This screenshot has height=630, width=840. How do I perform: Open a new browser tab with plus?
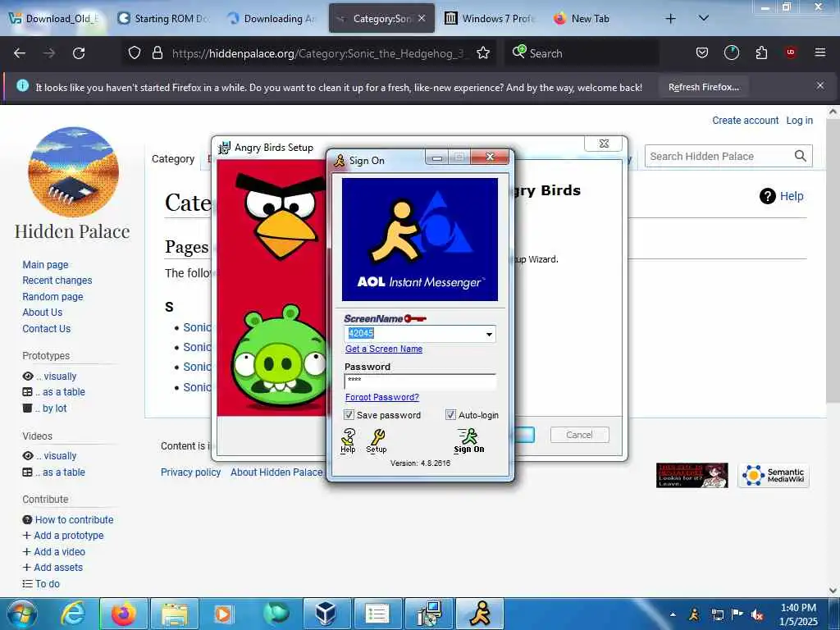tap(670, 19)
